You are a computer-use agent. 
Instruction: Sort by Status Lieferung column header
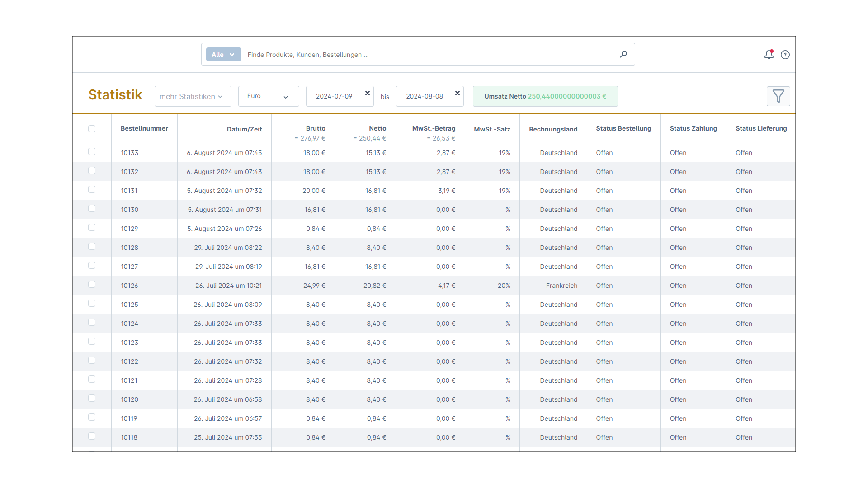tap(761, 128)
